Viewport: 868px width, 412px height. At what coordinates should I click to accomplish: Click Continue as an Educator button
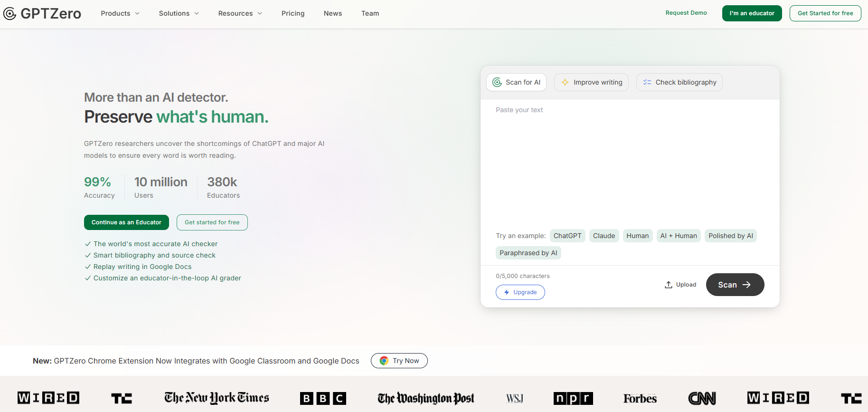[126, 222]
